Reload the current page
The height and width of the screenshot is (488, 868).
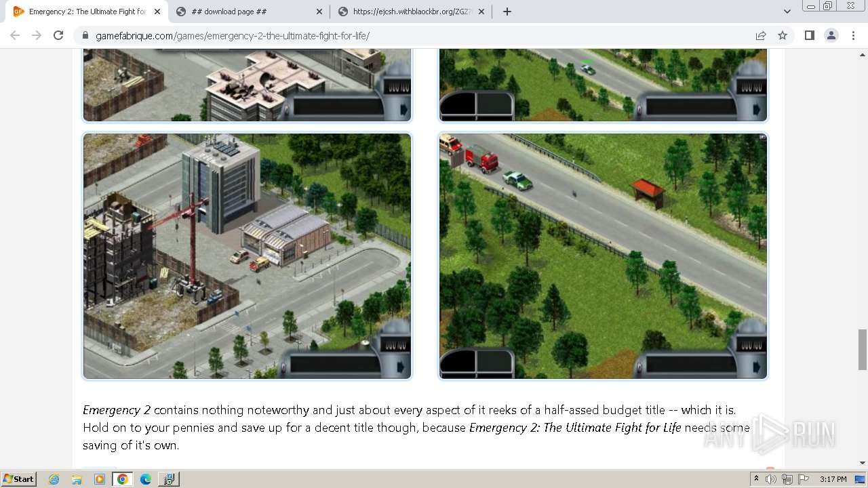58,35
